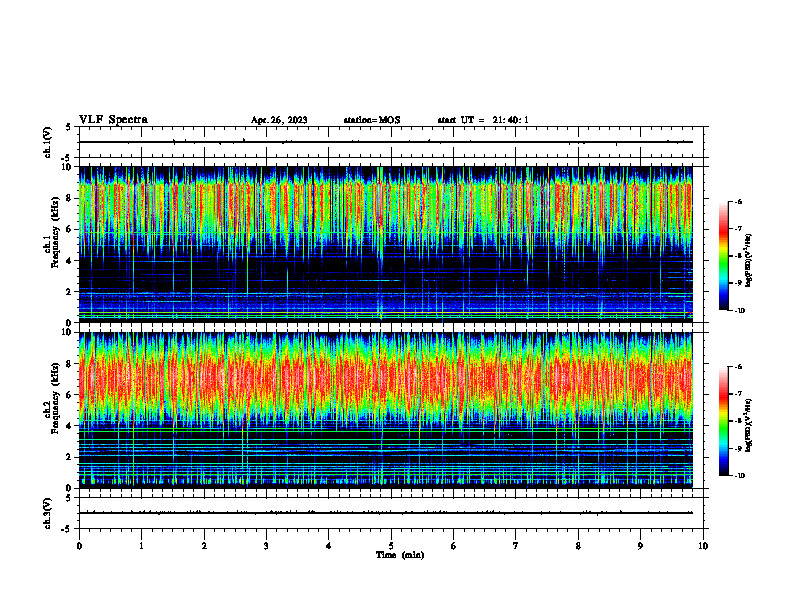Screen dimensions: 792x612
Task: Click the "ch.1(V)" waveform axis label
Action: click(x=47, y=142)
